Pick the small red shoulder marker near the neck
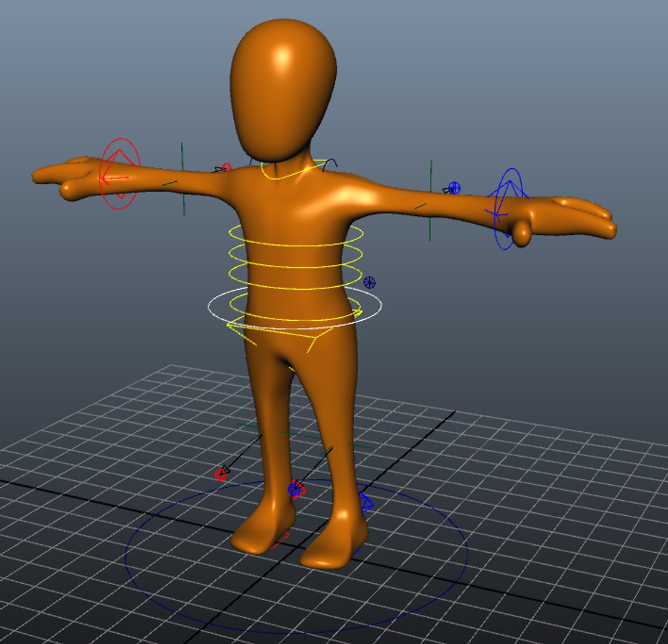Image resolution: width=668 pixels, height=644 pixels. pyautogui.click(x=226, y=167)
